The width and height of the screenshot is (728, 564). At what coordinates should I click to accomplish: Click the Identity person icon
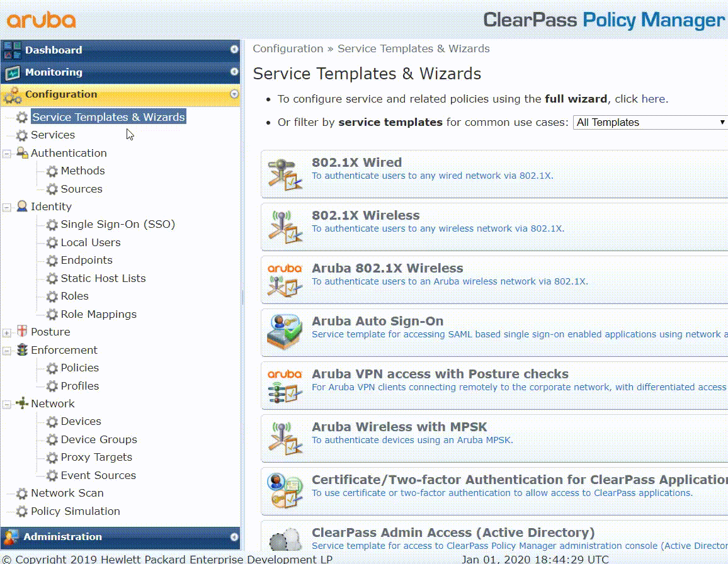click(22, 206)
